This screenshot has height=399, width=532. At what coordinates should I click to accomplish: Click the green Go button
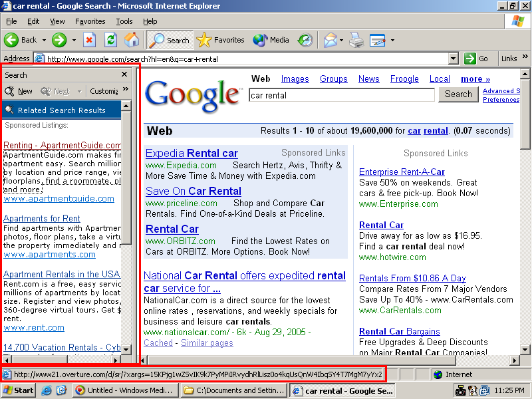click(x=476, y=59)
